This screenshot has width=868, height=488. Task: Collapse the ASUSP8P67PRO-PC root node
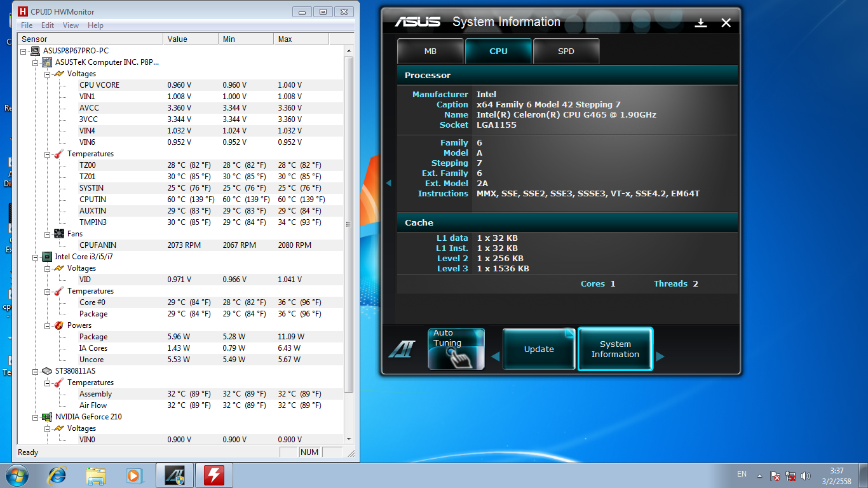point(24,51)
